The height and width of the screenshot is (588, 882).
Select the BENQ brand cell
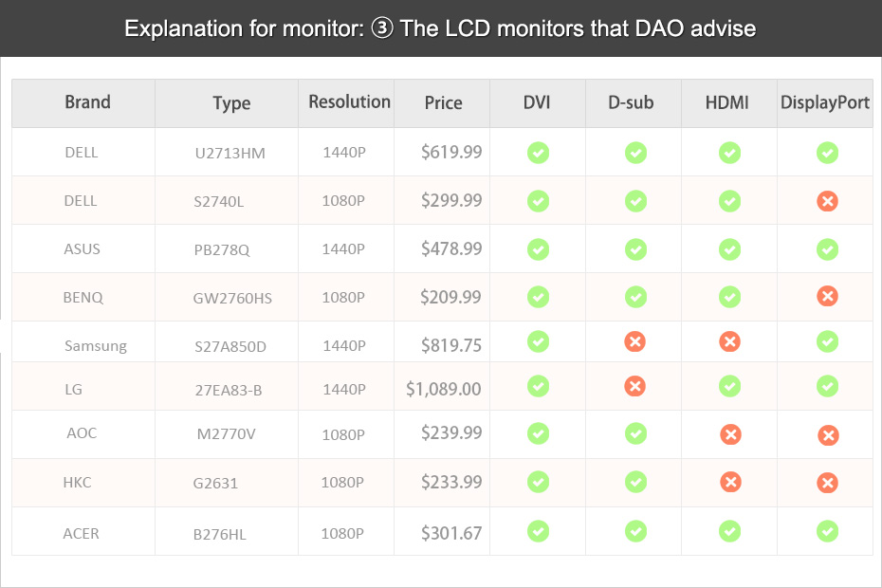click(83, 297)
